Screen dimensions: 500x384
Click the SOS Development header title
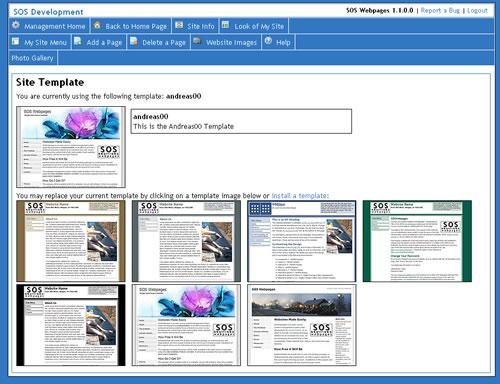coord(48,12)
